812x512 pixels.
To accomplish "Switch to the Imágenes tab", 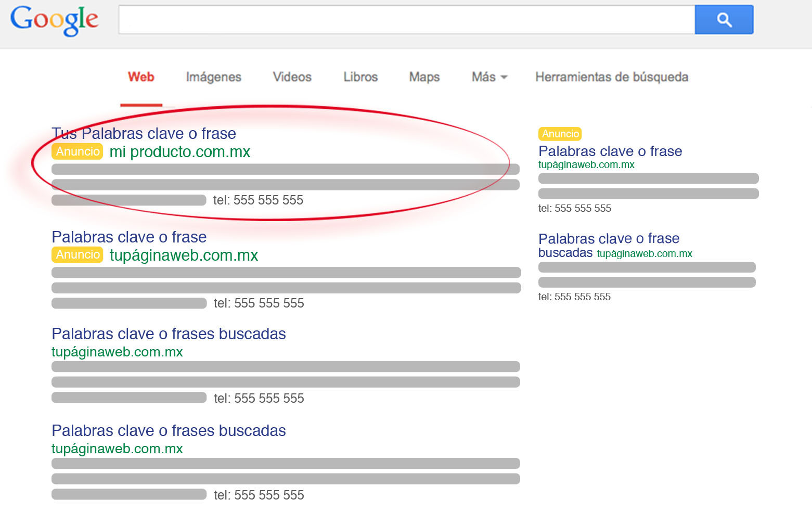I will [213, 77].
